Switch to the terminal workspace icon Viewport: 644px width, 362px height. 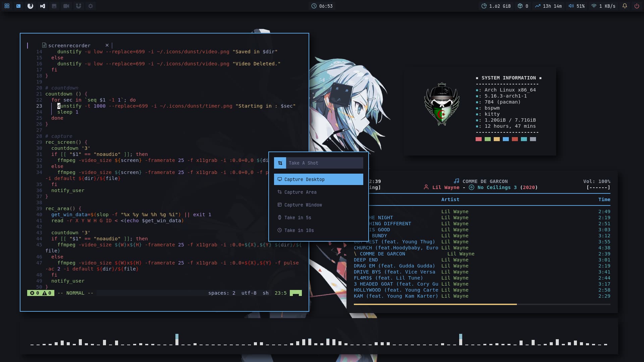18,6
